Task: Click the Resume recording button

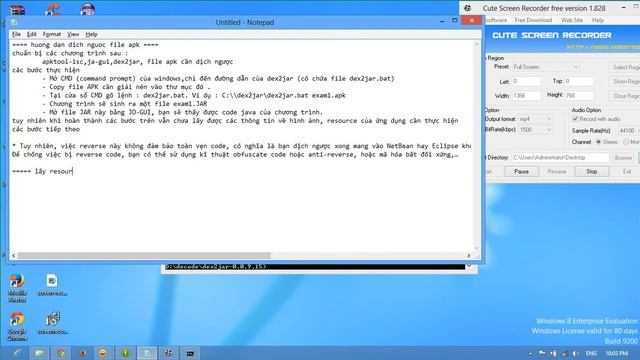Action: click(557, 171)
